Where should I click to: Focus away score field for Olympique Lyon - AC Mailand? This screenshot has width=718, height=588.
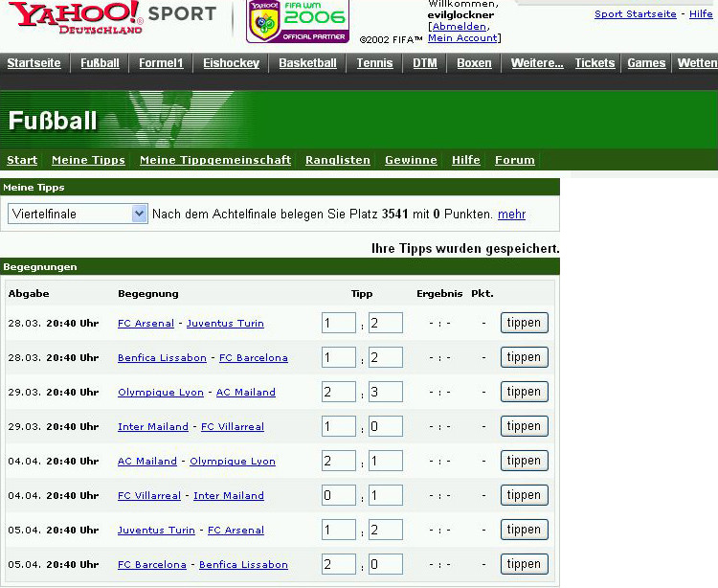[386, 392]
